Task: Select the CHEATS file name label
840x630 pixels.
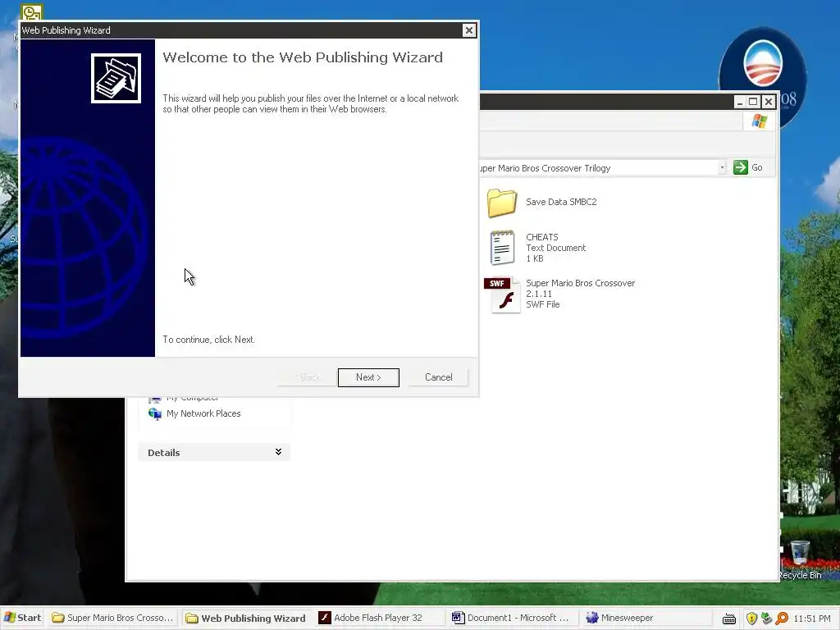Action: click(541, 237)
